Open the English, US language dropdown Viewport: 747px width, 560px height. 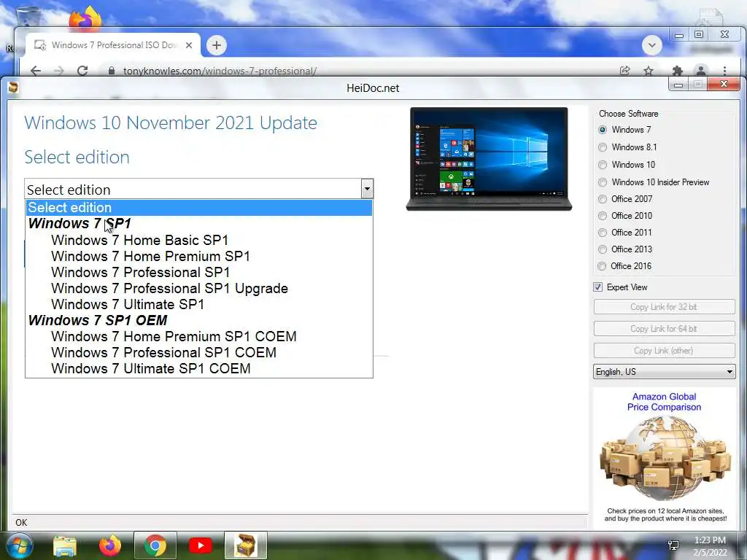pos(664,371)
